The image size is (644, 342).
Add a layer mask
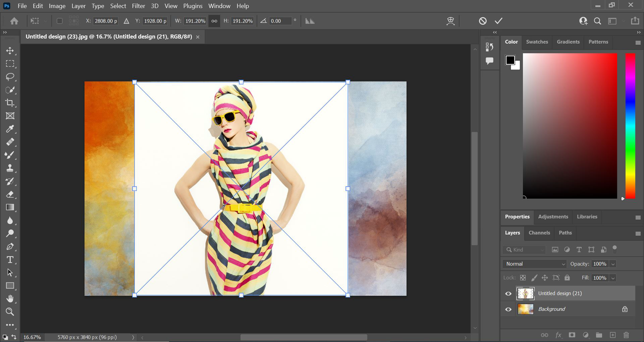coord(572,335)
